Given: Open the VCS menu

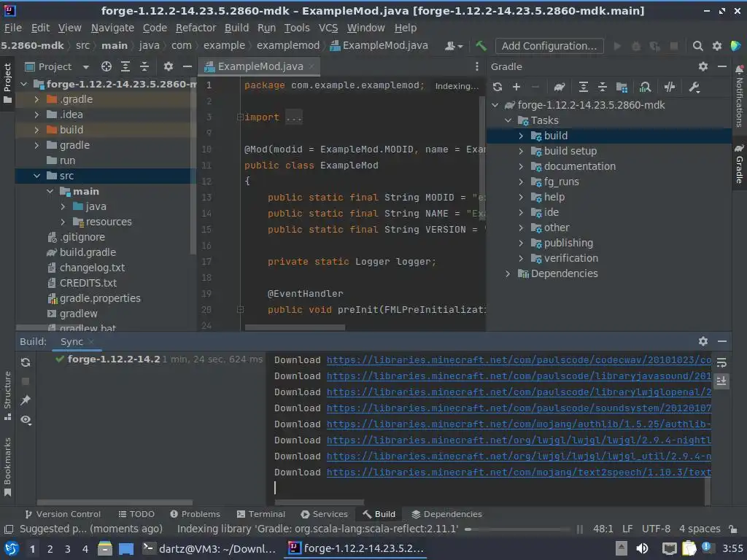Looking at the screenshot, I should (328, 28).
